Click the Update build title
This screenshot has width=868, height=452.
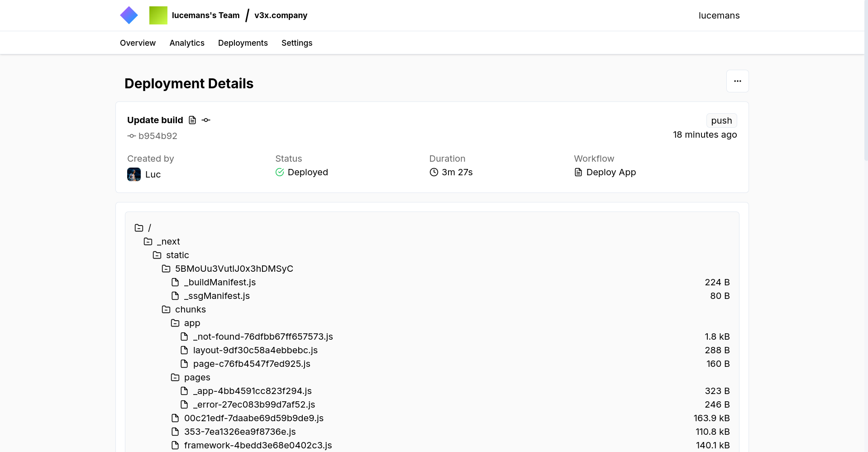[155, 120]
